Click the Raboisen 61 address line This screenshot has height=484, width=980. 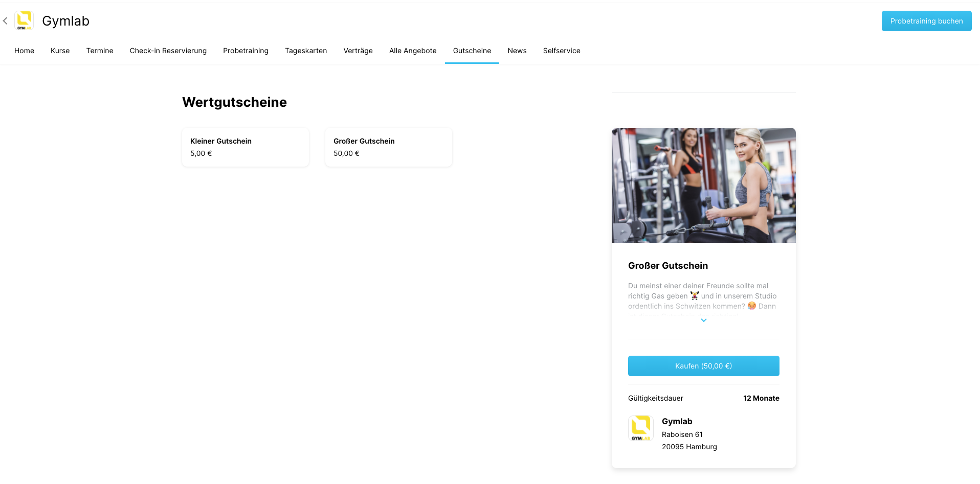pyautogui.click(x=682, y=434)
